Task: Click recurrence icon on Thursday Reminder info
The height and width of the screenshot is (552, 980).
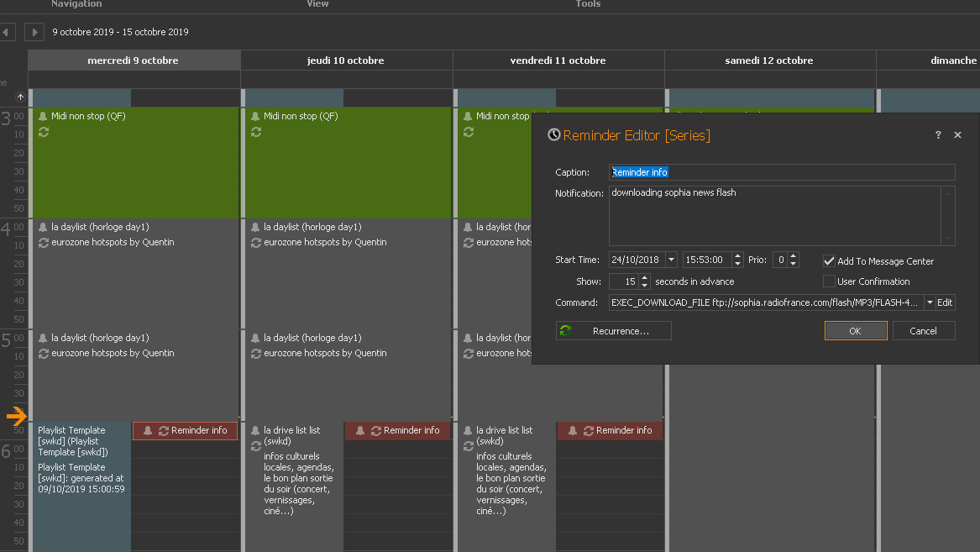Action: click(375, 431)
